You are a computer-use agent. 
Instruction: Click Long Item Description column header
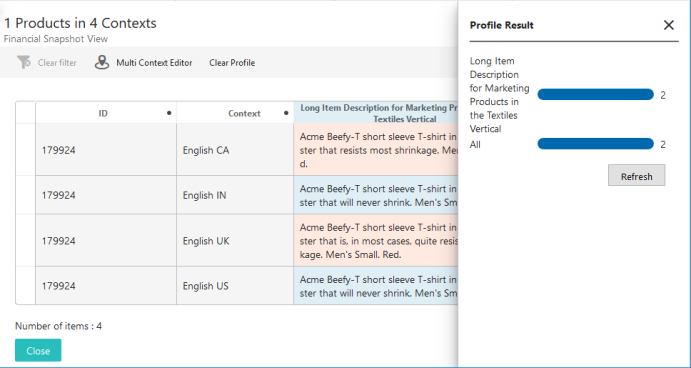tap(376, 113)
